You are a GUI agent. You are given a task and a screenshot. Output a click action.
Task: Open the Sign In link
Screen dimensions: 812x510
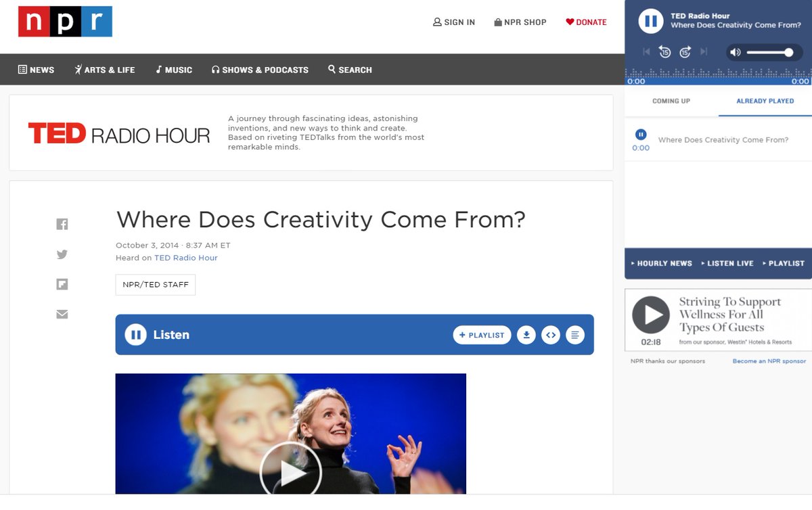click(454, 22)
